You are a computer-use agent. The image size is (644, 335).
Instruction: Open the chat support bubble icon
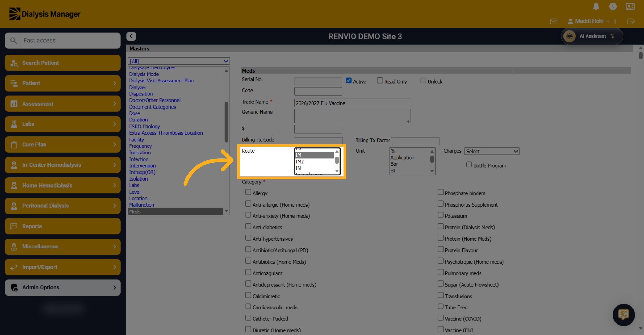[x=623, y=315]
